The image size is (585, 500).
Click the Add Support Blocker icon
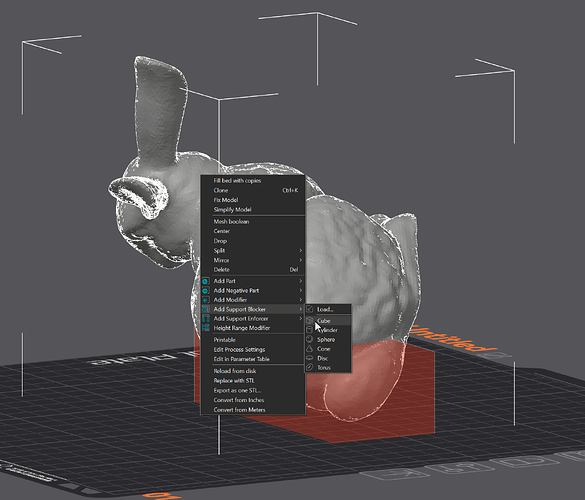click(x=206, y=309)
